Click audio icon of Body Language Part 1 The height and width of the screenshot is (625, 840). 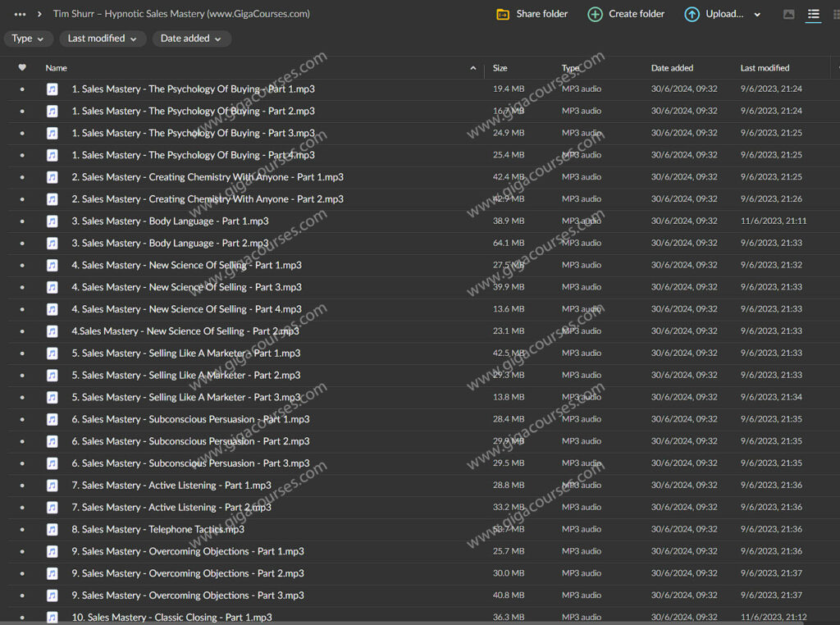pyautogui.click(x=52, y=221)
